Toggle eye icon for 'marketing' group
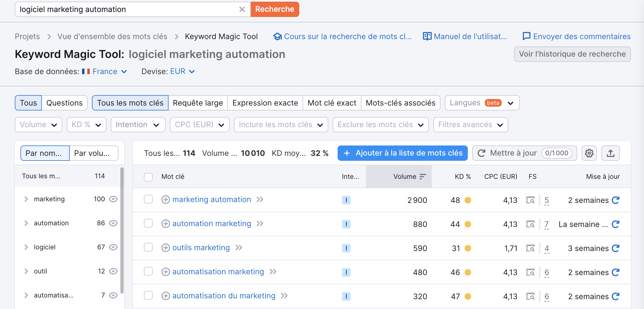This screenshot has width=644, height=309. [113, 199]
